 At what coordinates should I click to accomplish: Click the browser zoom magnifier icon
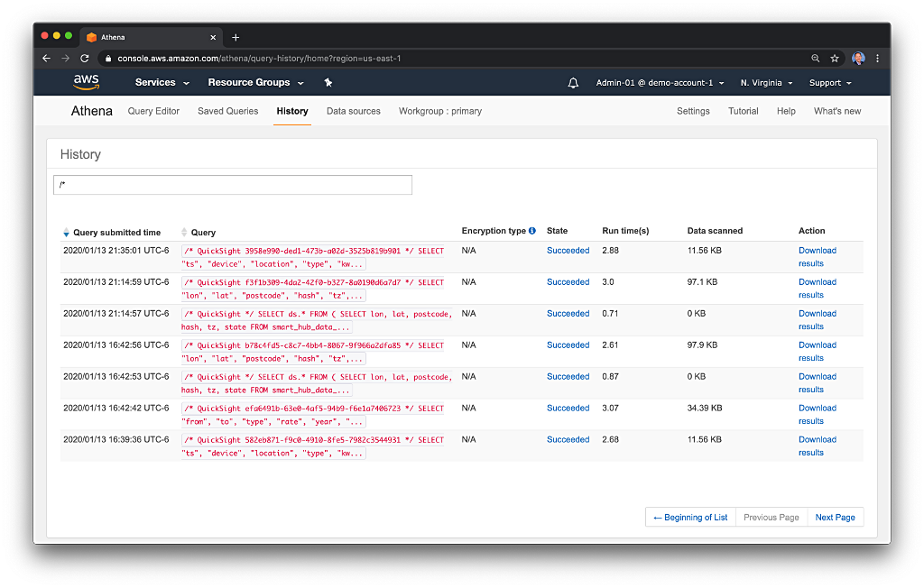816,59
